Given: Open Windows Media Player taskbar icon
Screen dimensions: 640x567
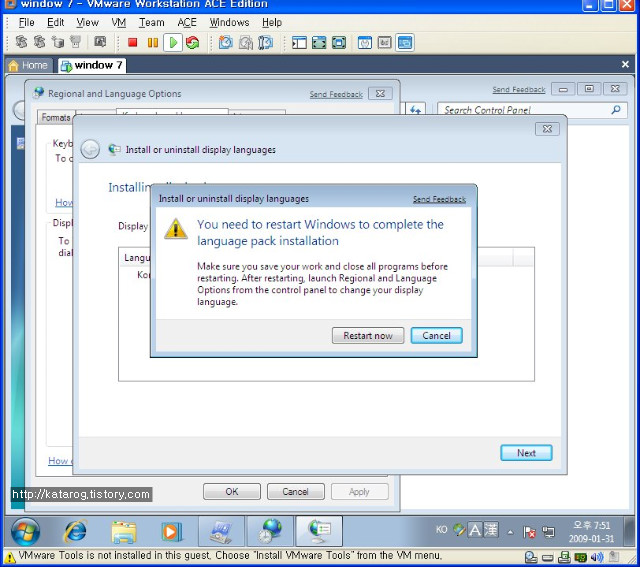Looking at the screenshot, I should click(x=171, y=532).
